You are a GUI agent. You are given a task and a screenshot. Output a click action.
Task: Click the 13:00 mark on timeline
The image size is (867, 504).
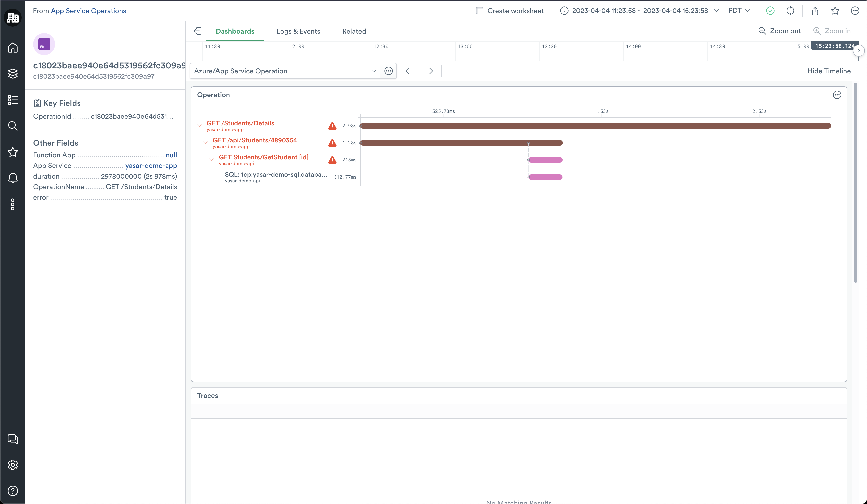(465, 47)
